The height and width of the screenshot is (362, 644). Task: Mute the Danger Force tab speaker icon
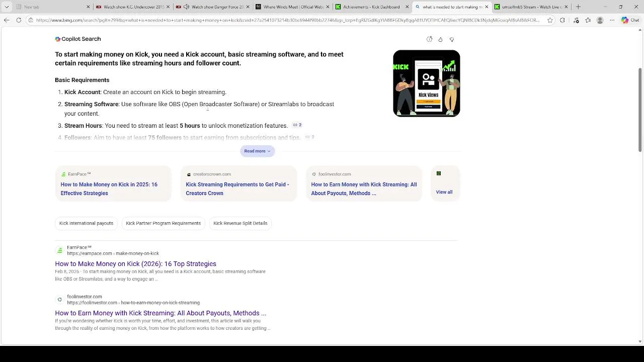coord(187,7)
